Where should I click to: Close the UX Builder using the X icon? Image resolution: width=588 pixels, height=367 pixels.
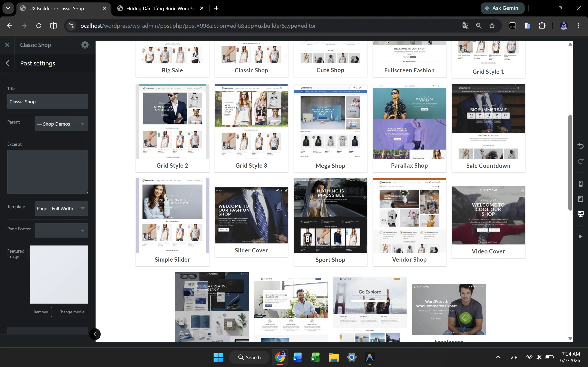point(7,45)
